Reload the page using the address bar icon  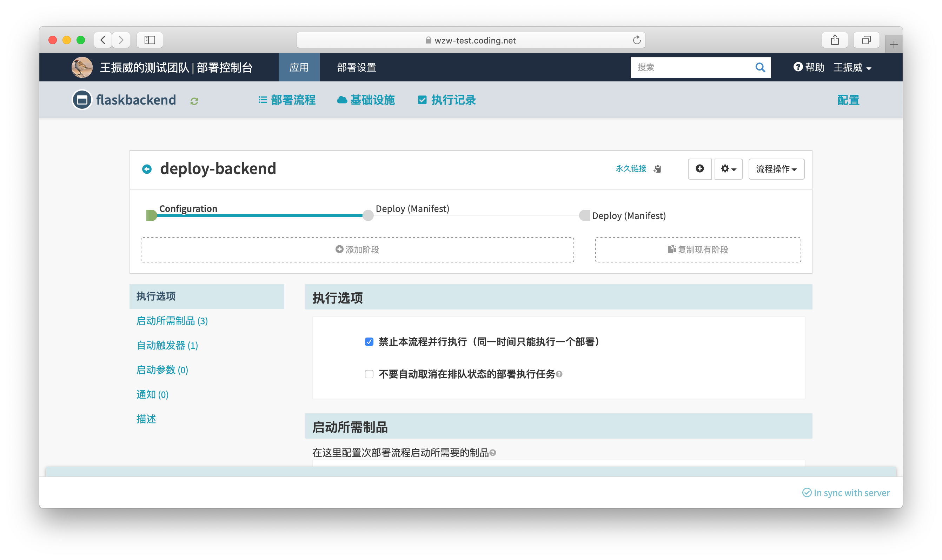tap(637, 40)
